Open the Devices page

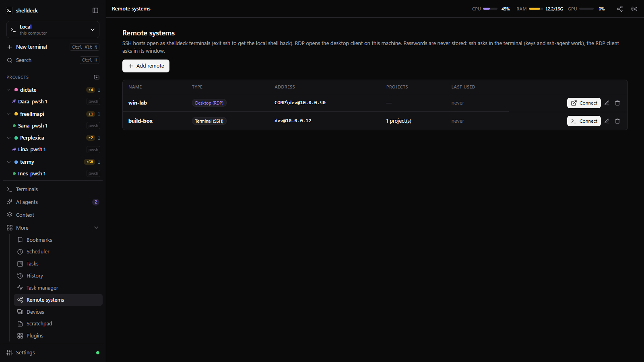tap(58, 312)
